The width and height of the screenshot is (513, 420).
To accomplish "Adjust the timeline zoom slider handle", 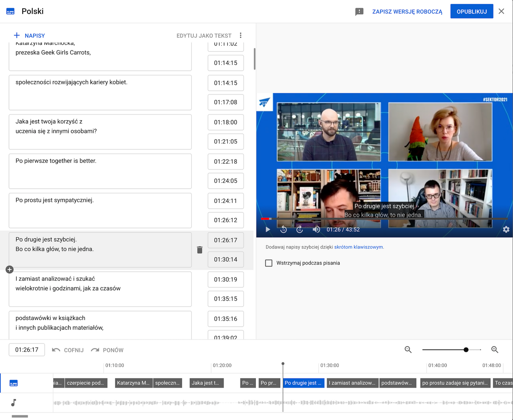I will tap(466, 350).
